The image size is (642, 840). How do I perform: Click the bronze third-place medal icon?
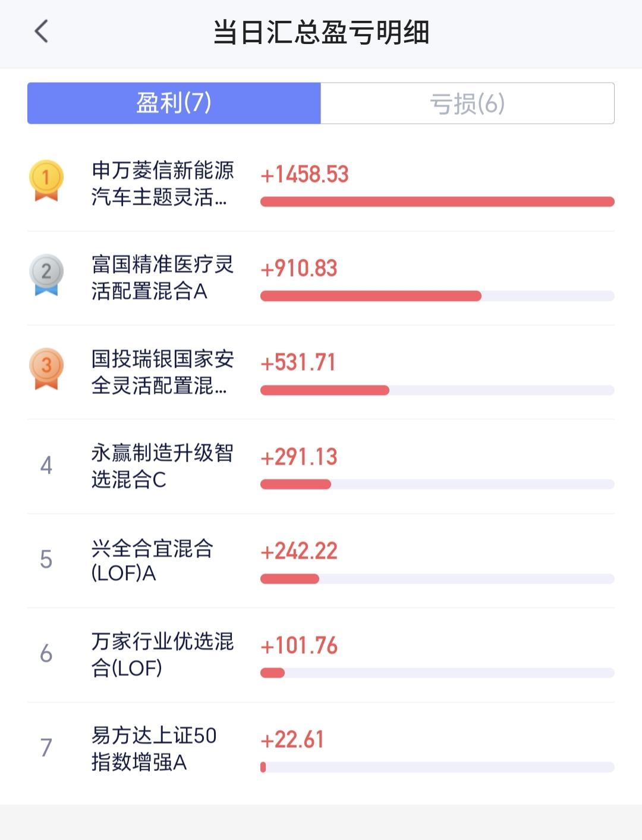point(46,369)
